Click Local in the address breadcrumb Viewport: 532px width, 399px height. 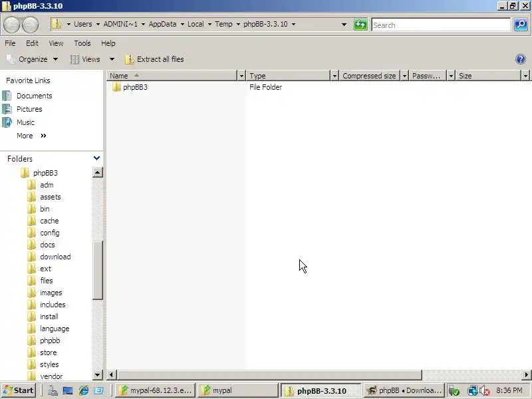(x=196, y=24)
